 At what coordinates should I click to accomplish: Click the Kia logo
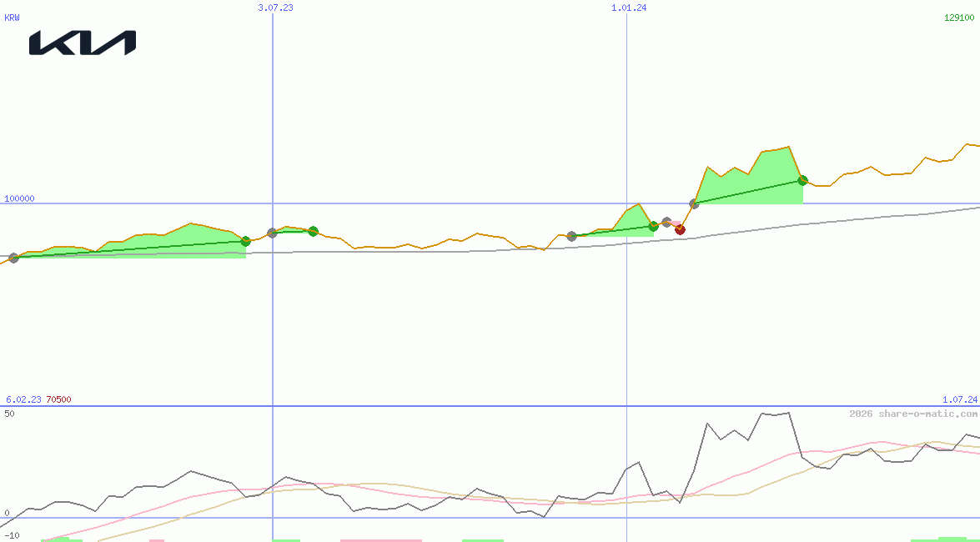(83, 43)
